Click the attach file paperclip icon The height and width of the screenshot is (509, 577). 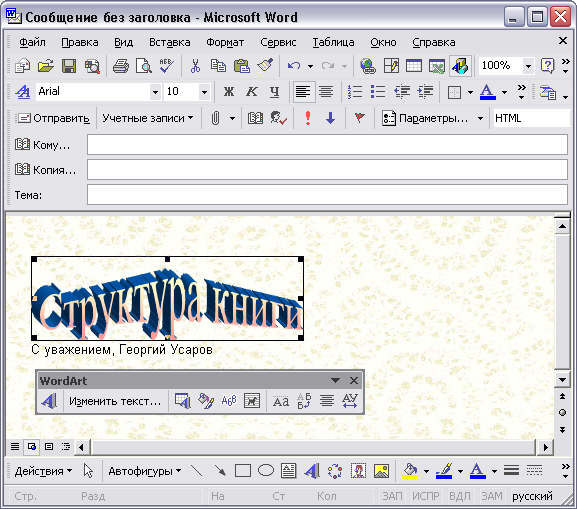[215, 118]
